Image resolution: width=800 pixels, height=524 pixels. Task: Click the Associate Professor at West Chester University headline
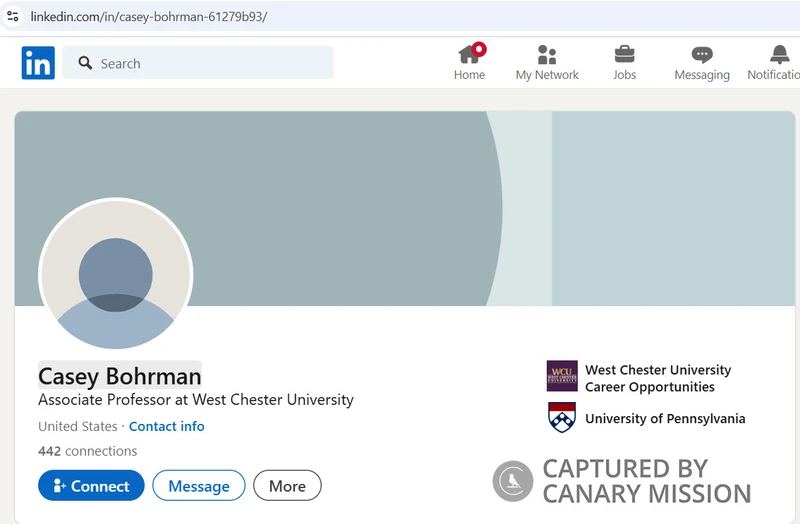coord(196,400)
